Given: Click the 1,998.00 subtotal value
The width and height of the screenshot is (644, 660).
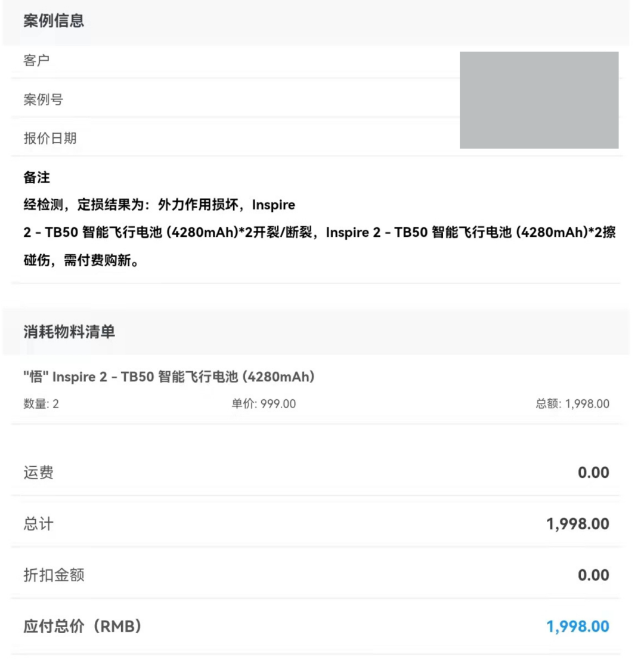Looking at the screenshot, I should click(x=577, y=524).
